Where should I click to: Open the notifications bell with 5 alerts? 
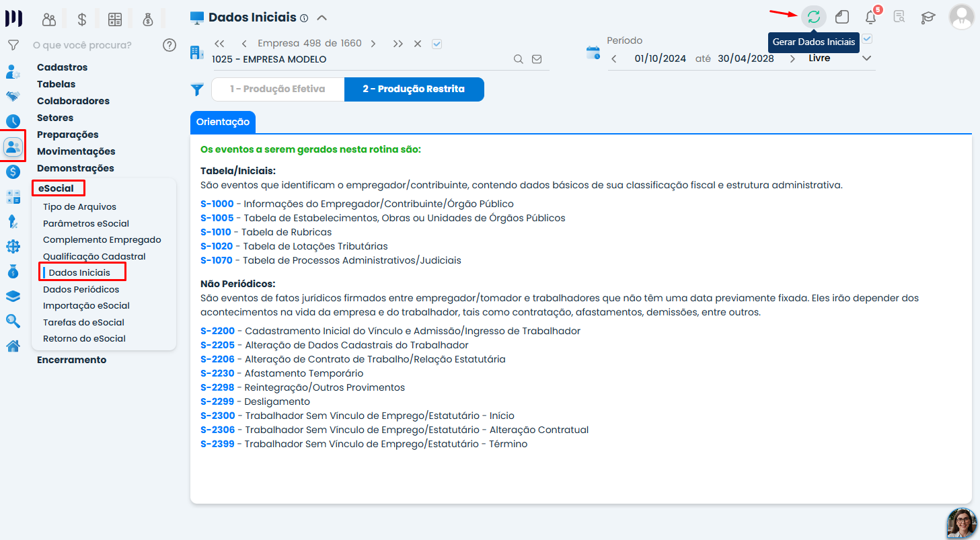[871, 17]
